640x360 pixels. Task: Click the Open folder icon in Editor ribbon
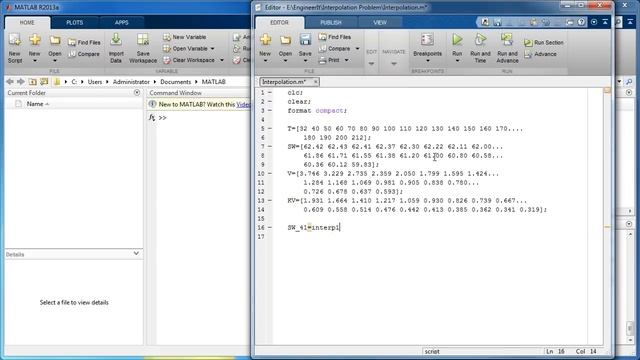coord(285,40)
